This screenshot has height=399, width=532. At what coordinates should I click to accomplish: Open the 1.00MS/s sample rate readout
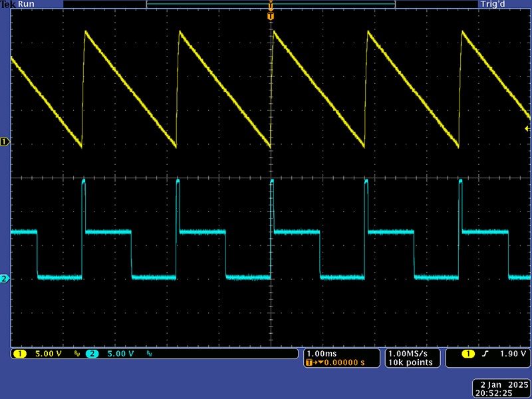click(410, 353)
